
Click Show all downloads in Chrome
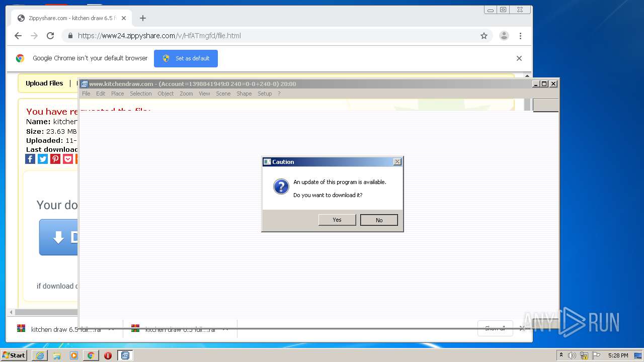(x=495, y=328)
